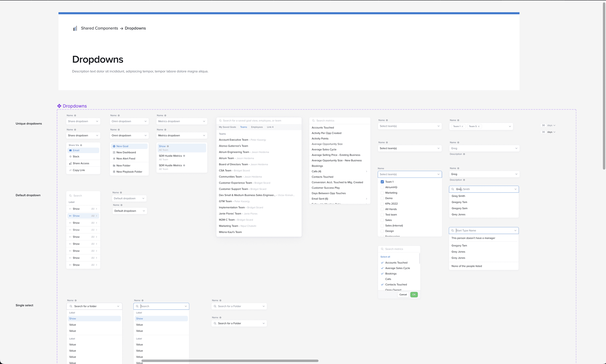
Task: Check the AtriumHQ checkbox
Action: (x=382, y=187)
